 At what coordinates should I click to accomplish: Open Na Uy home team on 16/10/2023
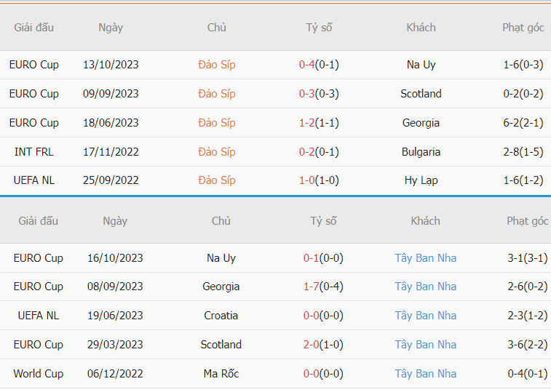point(221,258)
